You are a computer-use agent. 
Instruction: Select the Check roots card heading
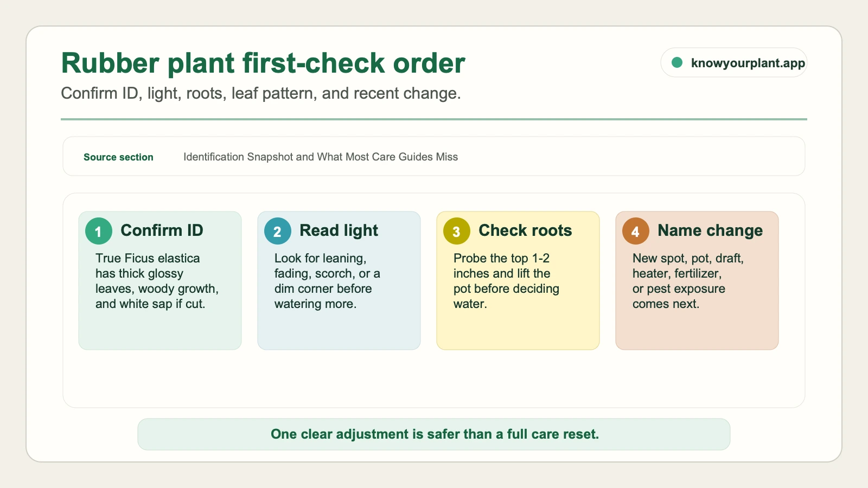[x=525, y=230]
